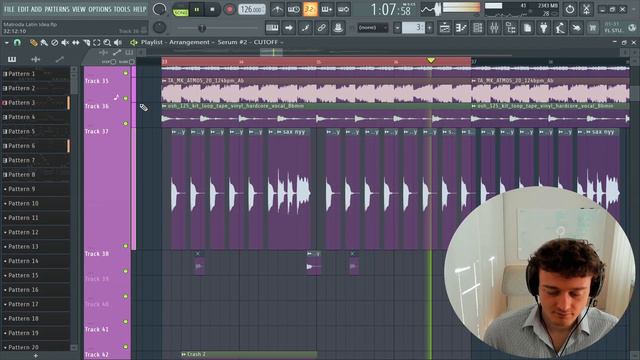Select the Slice tool in playlist toolbar
This screenshot has height=360, width=640.
click(87, 42)
